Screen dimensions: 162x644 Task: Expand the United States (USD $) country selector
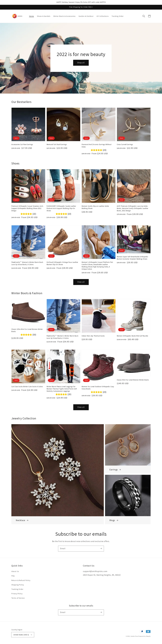coord(23,635)
